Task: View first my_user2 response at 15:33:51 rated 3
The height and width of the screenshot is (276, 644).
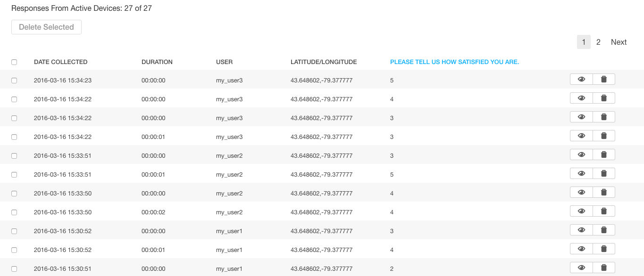Action: (581, 154)
